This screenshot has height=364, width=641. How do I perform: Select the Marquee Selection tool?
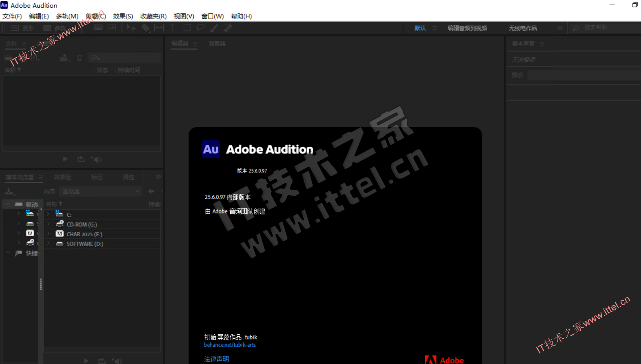pyautogui.click(x=187, y=28)
